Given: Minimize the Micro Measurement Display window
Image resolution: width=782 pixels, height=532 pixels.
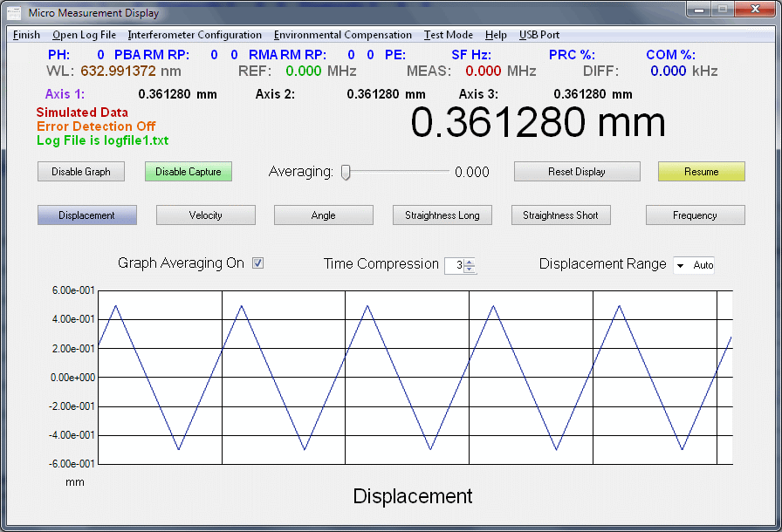Looking at the screenshot, I should 700,10.
